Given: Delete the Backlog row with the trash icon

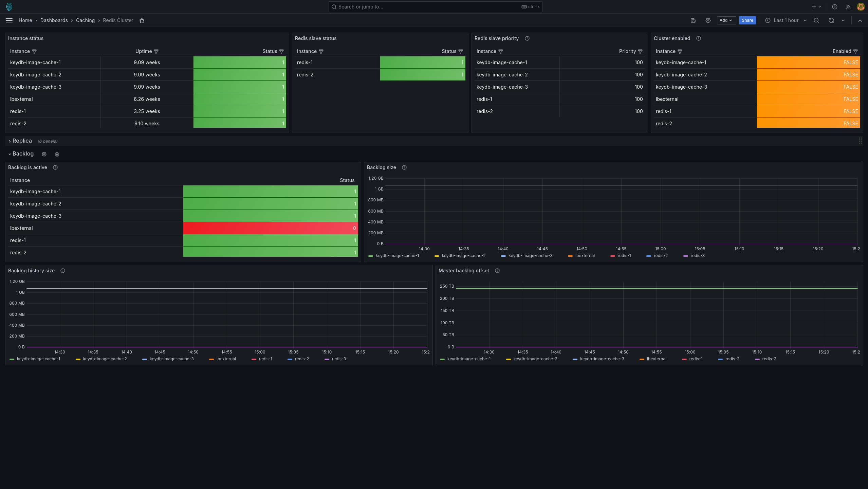Looking at the screenshot, I should [x=57, y=154].
